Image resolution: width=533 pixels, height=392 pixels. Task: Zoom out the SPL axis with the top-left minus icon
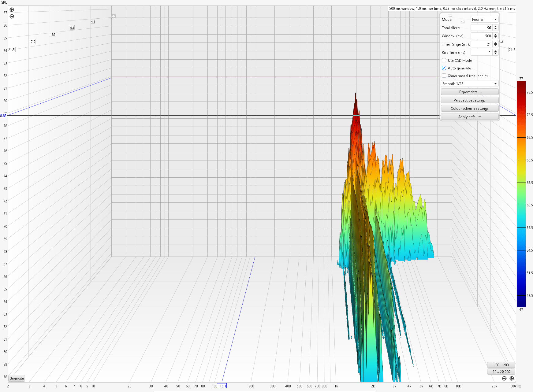12,17
